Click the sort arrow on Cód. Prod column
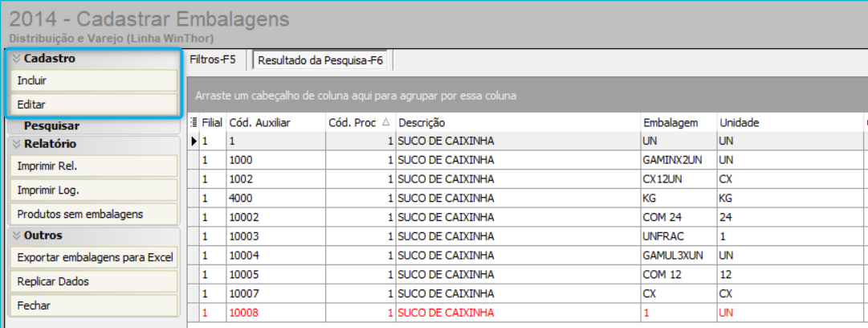 [385, 123]
